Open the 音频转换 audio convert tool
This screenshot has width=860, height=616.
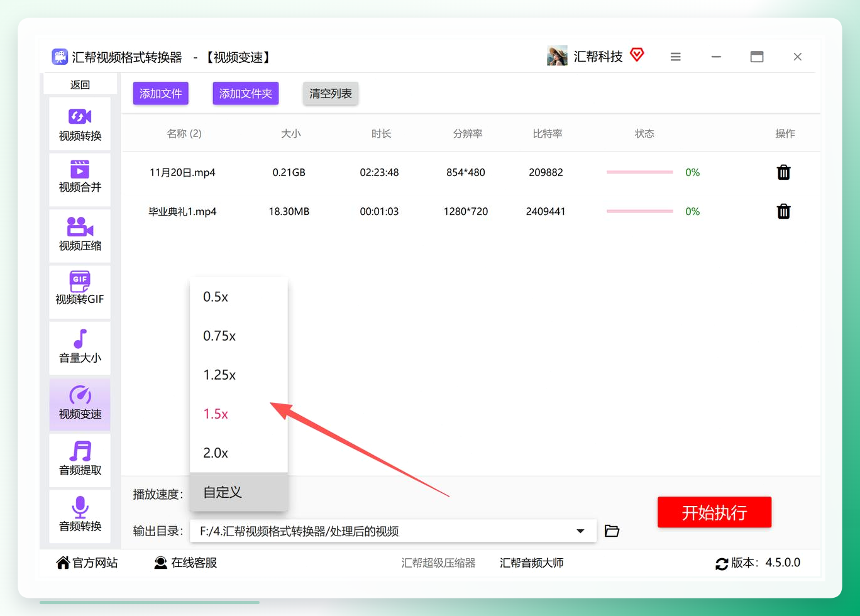click(x=80, y=516)
